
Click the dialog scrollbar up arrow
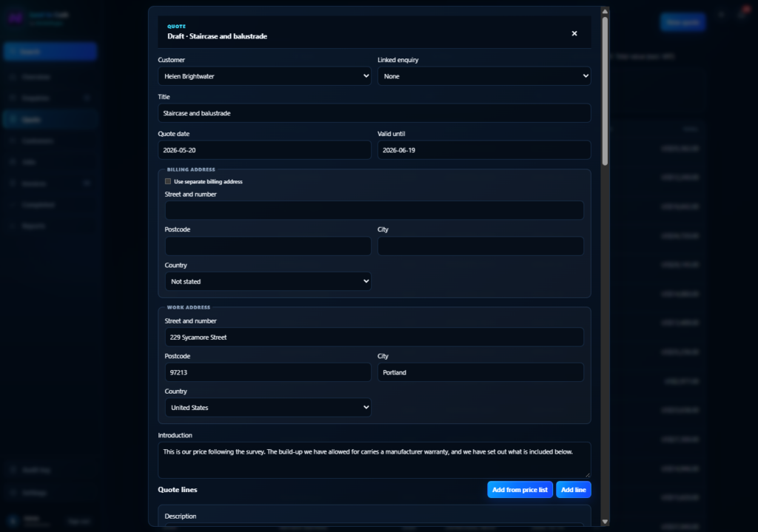pyautogui.click(x=605, y=11)
